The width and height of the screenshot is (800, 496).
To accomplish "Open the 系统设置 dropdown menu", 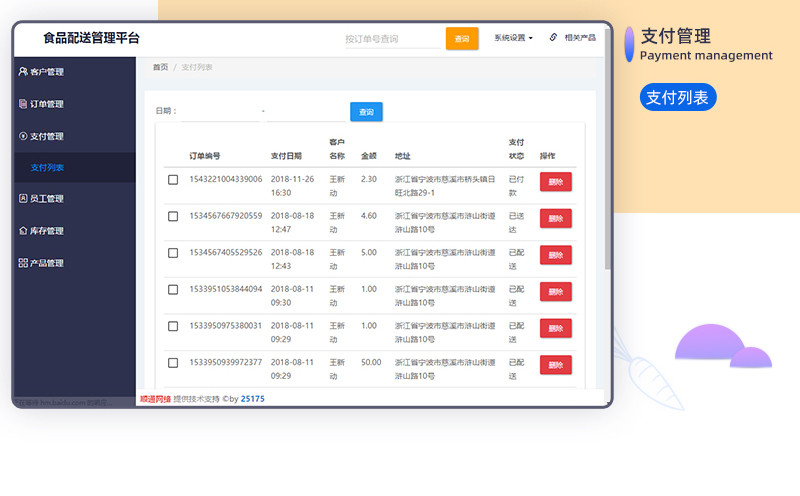I will (x=513, y=38).
